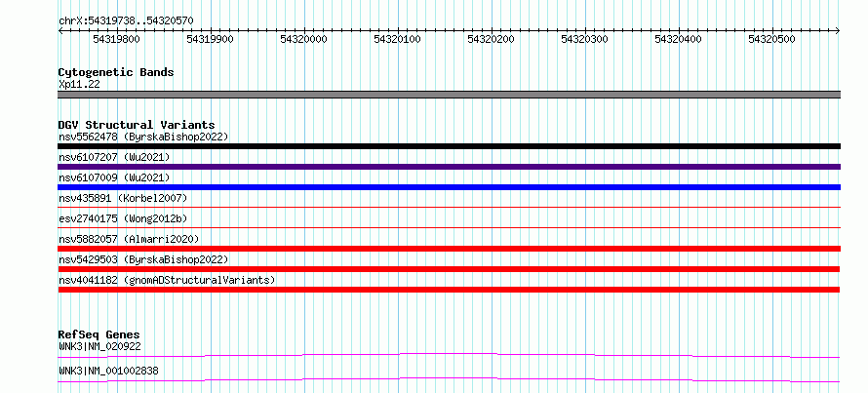Click the red nsv4041182 variant bar

coord(449,290)
